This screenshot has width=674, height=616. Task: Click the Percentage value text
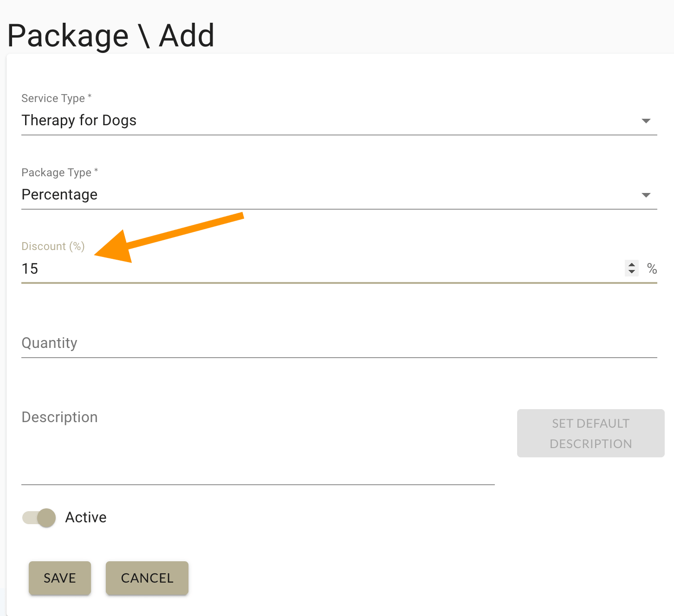coord(59,194)
